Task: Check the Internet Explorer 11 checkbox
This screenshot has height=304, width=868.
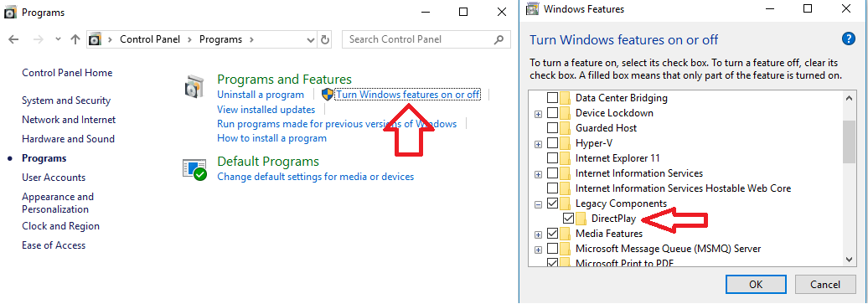Action: [x=552, y=158]
